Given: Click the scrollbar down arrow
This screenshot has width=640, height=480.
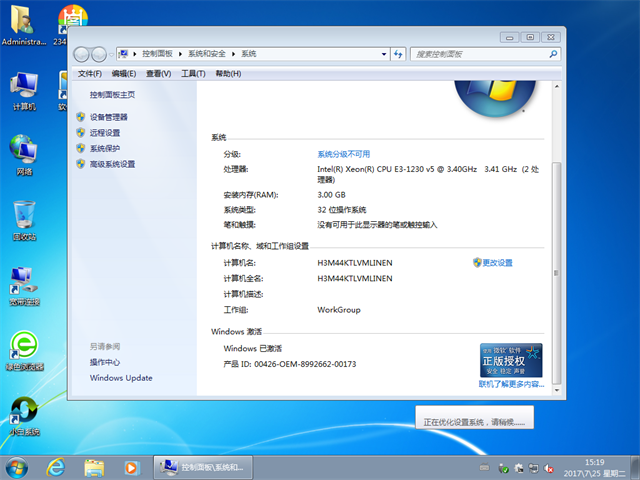Looking at the screenshot, I should pyautogui.click(x=557, y=390).
